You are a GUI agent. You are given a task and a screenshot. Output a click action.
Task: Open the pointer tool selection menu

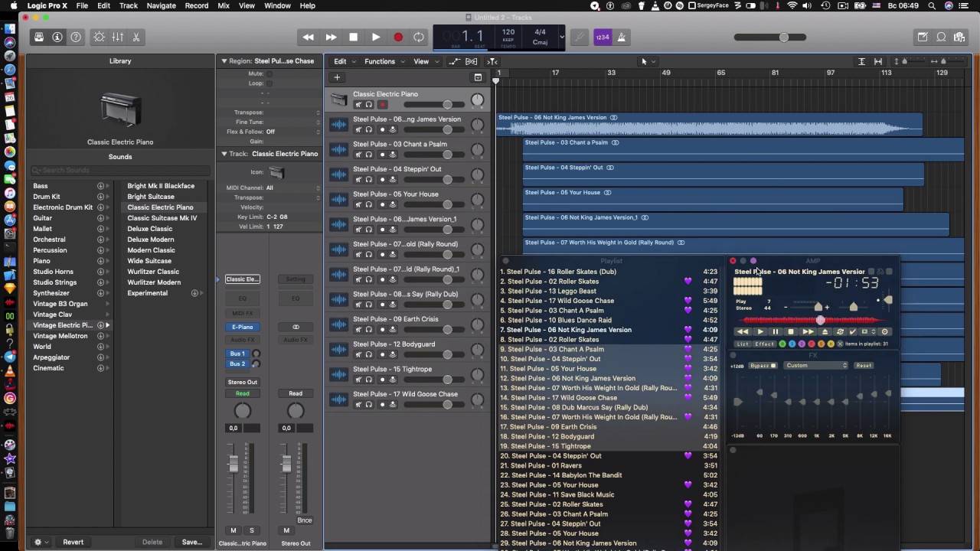(x=648, y=61)
